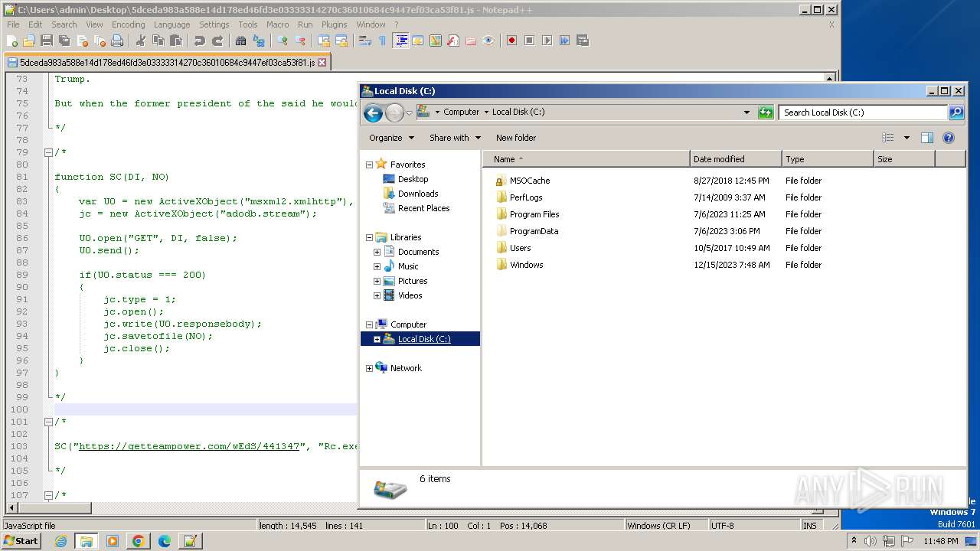Toggle word wrap in Notepad++ toolbar
The image size is (980, 551).
click(364, 41)
